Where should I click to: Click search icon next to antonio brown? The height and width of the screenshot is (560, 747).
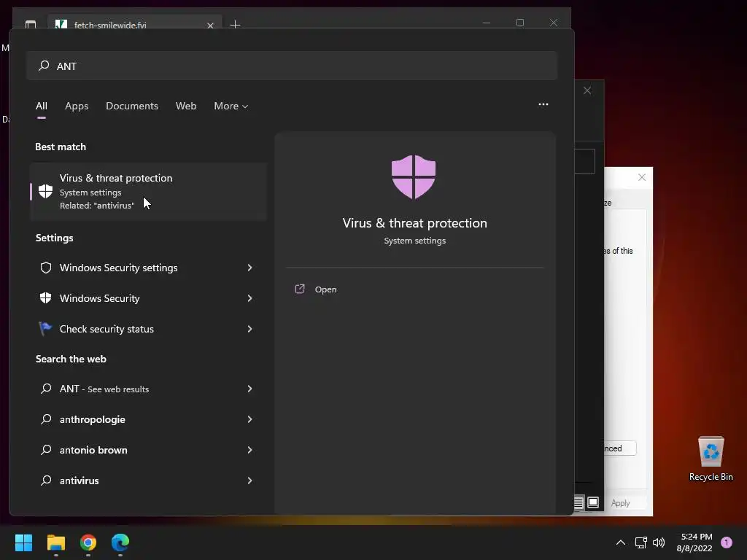coord(46,449)
